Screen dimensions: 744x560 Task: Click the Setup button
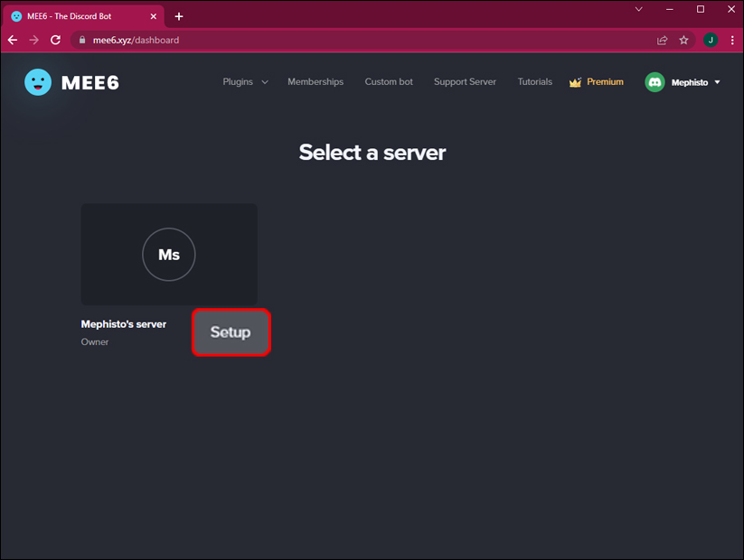point(231,331)
